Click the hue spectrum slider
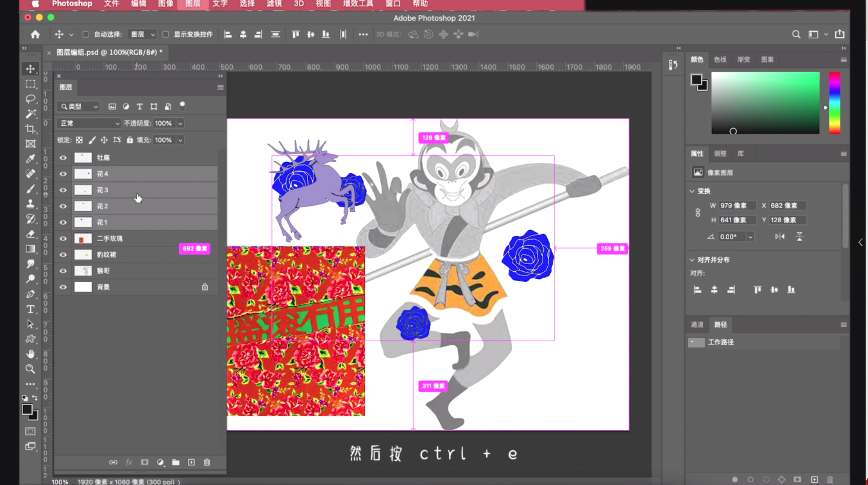The width and height of the screenshot is (868, 485). [x=835, y=103]
